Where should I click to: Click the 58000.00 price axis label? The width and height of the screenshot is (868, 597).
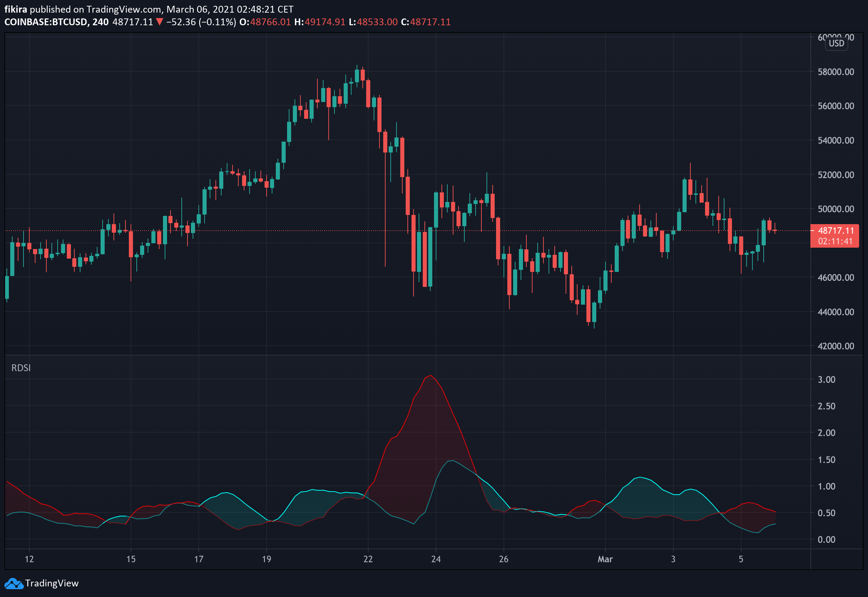pyautogui.click(x=836, y=72)
